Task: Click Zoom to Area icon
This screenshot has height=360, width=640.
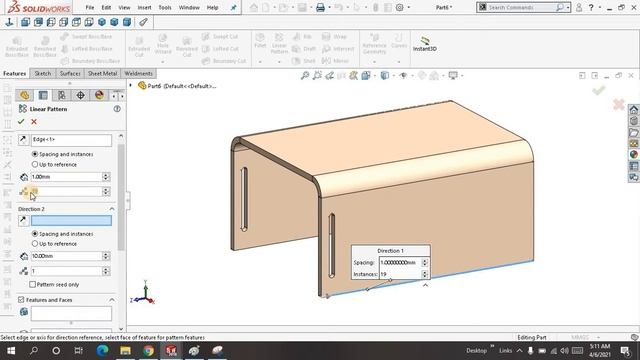Action: point(317,76)
